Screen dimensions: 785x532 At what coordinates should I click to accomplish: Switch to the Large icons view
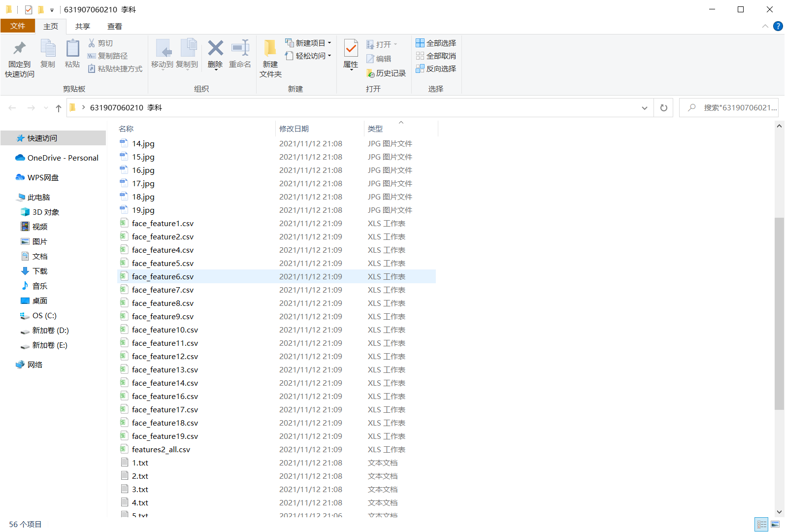pyautogui.click(x=775, y=524)
